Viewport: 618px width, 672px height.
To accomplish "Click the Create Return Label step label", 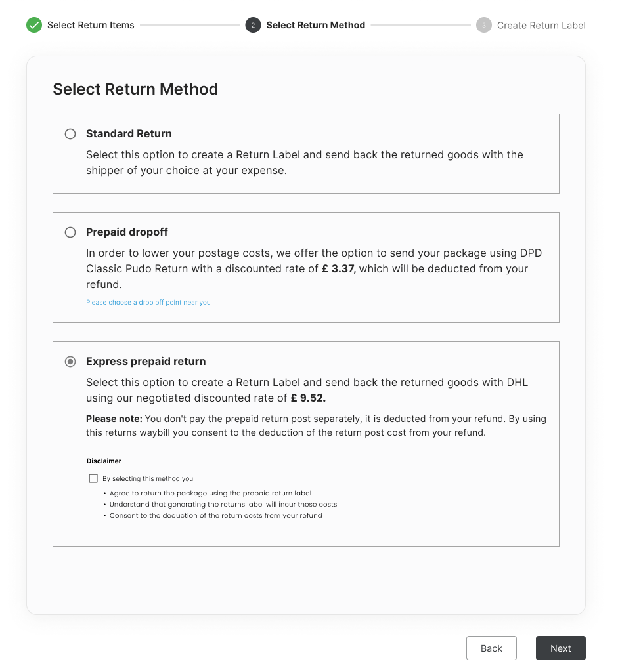I will [x=541, y=25].
